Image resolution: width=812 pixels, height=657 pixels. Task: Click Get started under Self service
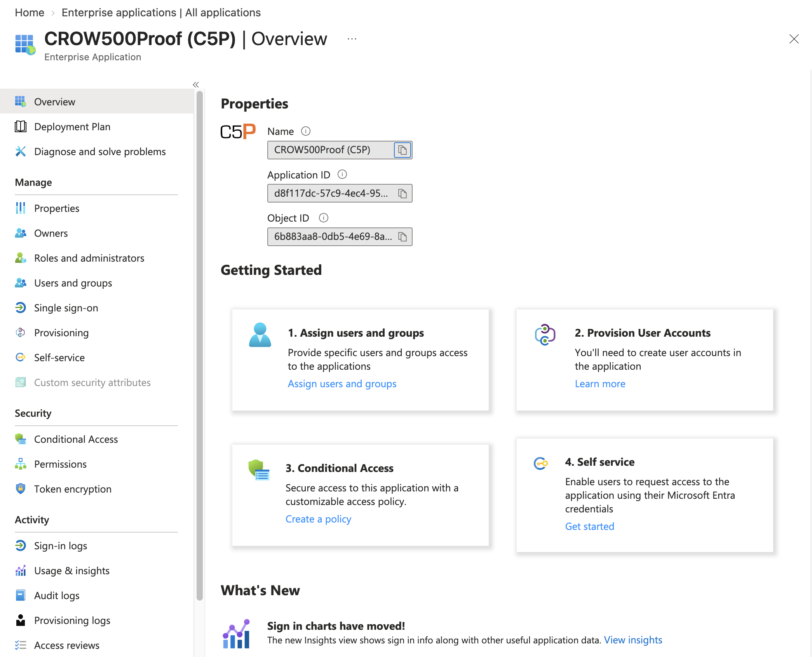click(589, 526)
